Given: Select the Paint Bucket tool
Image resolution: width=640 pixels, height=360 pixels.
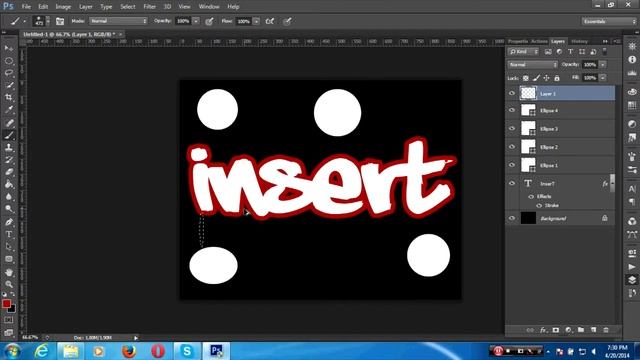Looking at the screenshot, I should pyautogui.click(x=9, y=184).
